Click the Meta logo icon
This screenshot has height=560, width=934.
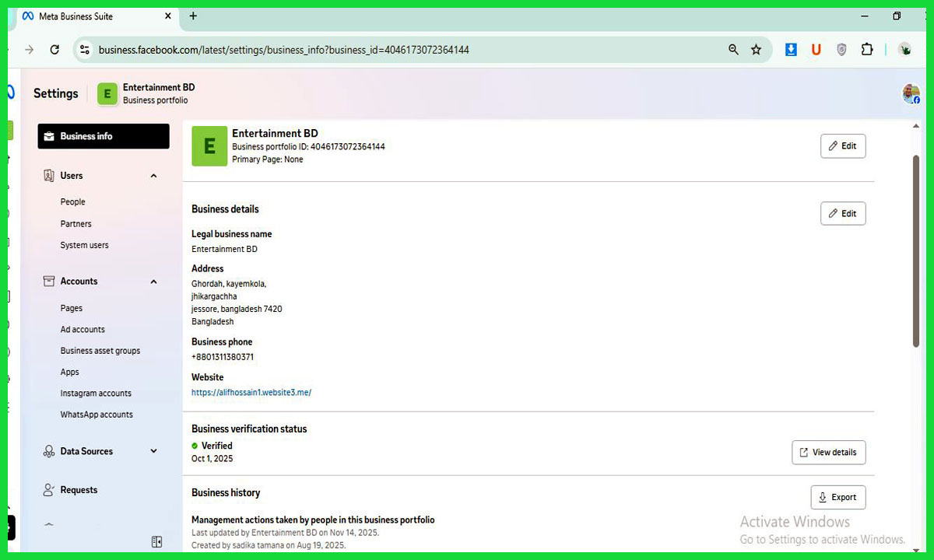11,93
